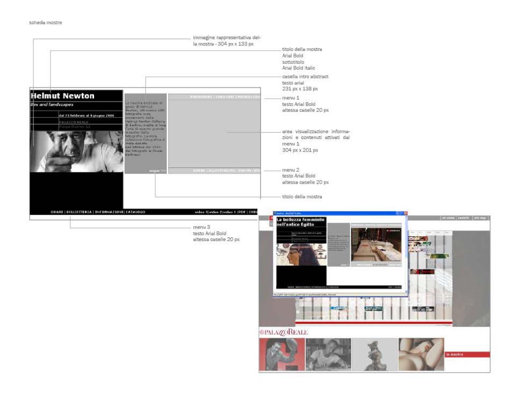The height and width of the screenshot is (399, 532).
Task: Click the popup window's vertical scrollbar
Action: click(x=406, y=254)
